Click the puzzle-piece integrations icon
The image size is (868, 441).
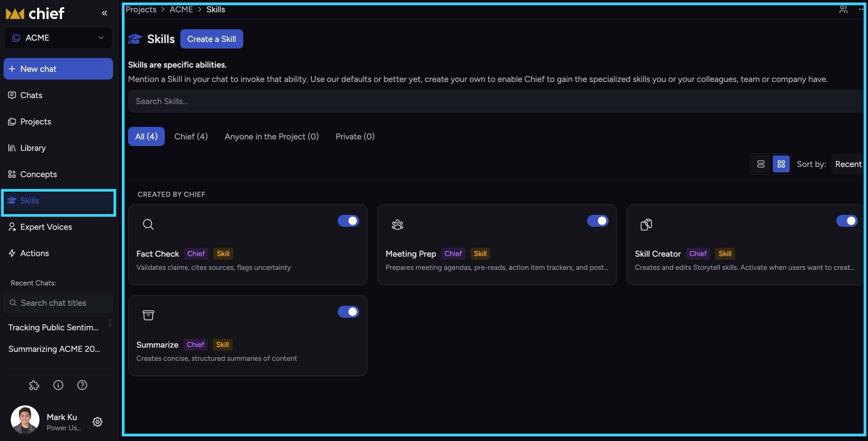34,385
